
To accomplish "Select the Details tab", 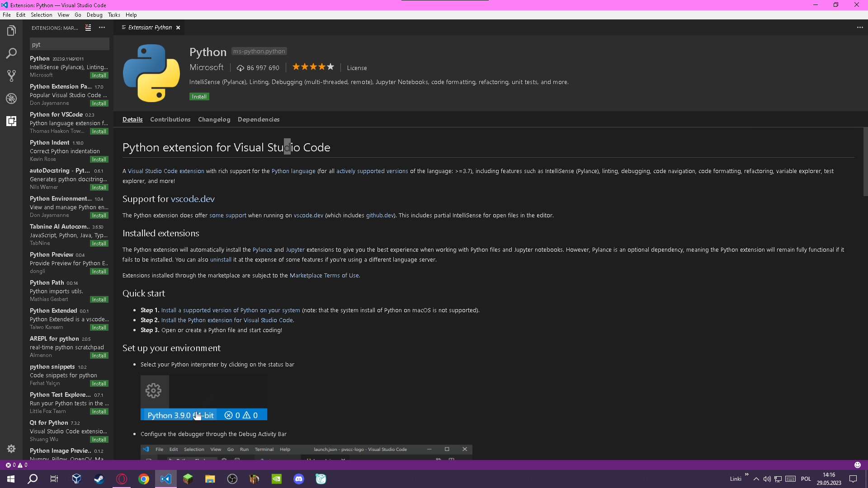I will pos(132,119).
